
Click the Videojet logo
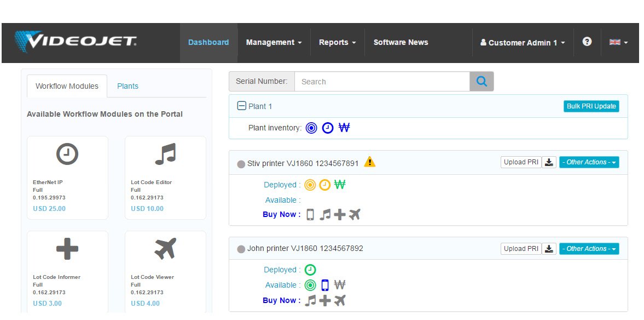pyautogui.click(x=76, y=42)
